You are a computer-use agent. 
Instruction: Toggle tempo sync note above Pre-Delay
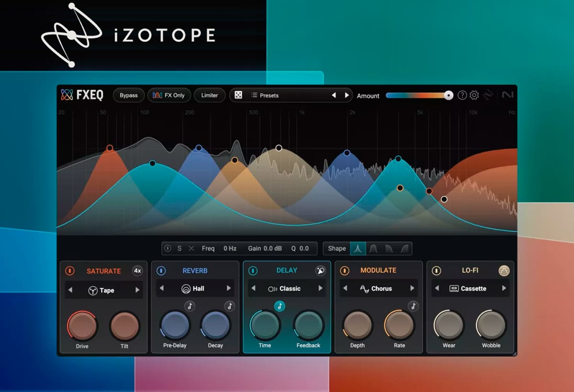[190, 306]
